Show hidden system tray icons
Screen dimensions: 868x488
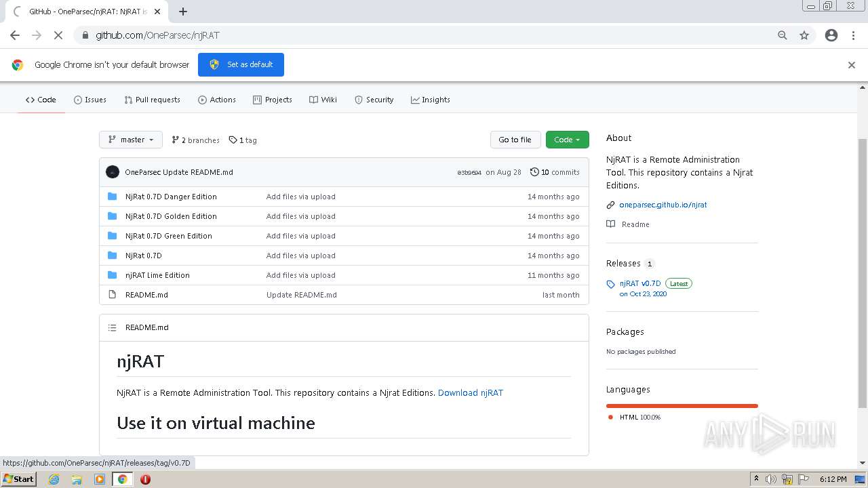[x=756, y=479]
